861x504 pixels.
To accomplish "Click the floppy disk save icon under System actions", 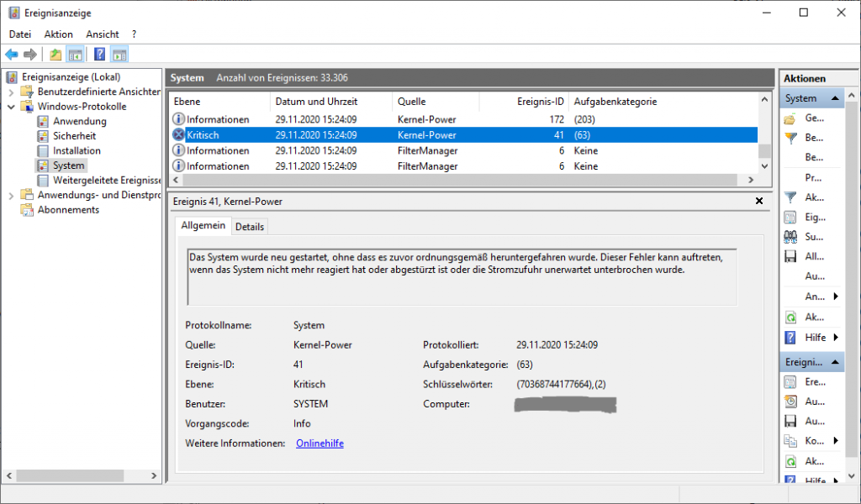I will point(790,257).
